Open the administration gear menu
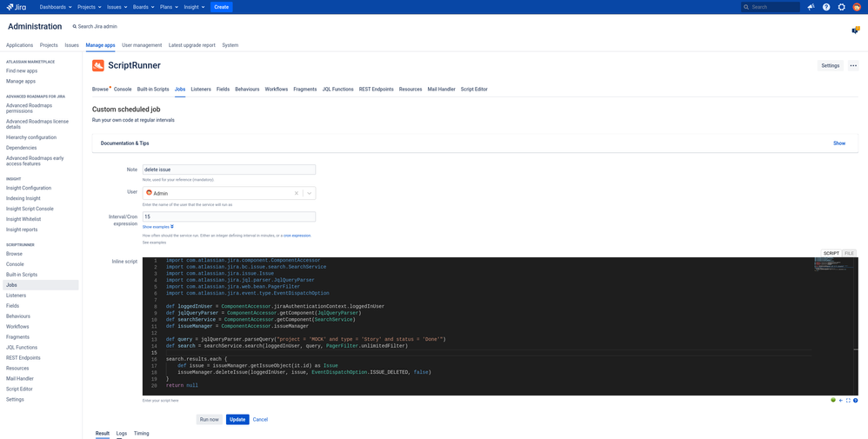 click(x=841, y=7)
